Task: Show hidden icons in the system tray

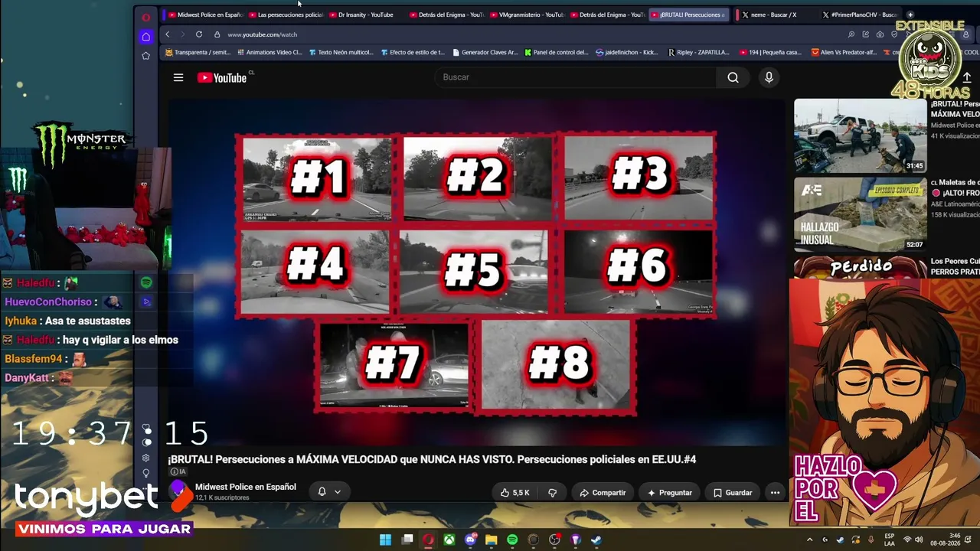Action: [x=809, y=540]
